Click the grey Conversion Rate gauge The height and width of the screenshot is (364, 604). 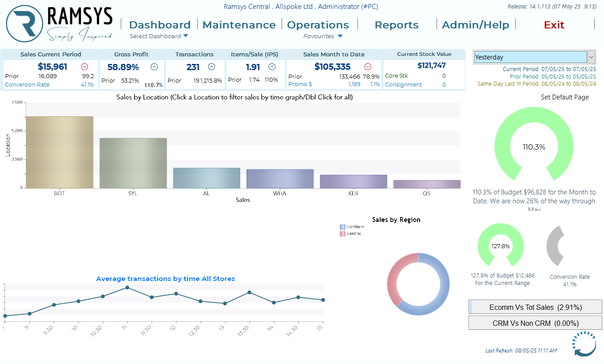click(556, 246)
